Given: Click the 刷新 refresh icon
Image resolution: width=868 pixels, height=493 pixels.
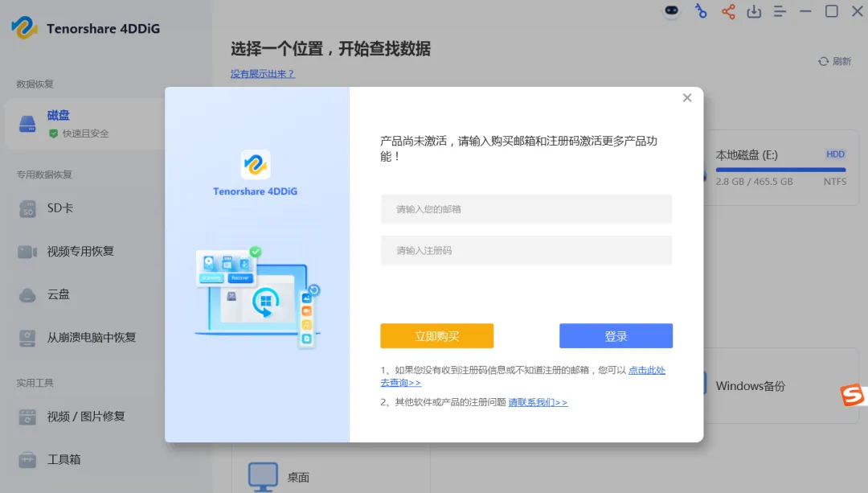Looking at the screenshot, I should click(x=823, y=61).
